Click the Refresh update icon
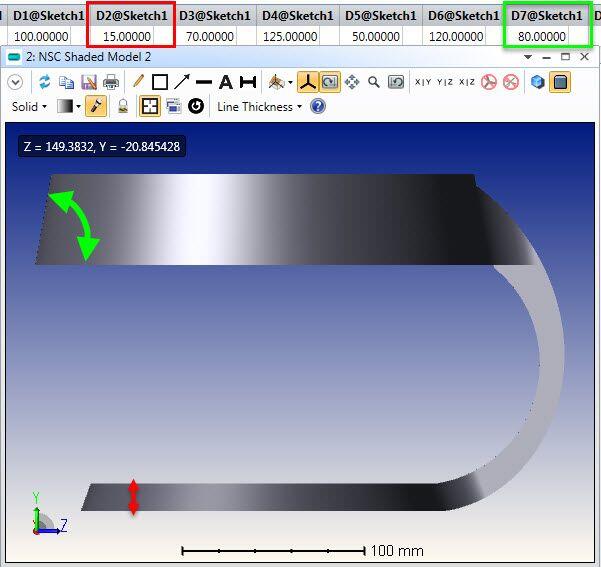Screen dimensions: 601x568 [44, 82]
